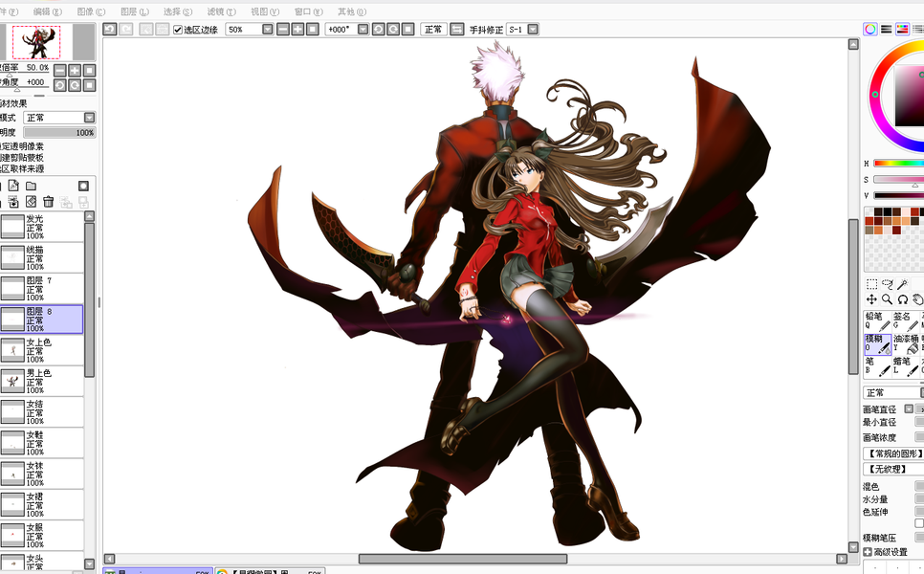The image size is (924, 574).
Task: Reset zoom with the toolbar square button after plus
Action: (x=313, y=30)
